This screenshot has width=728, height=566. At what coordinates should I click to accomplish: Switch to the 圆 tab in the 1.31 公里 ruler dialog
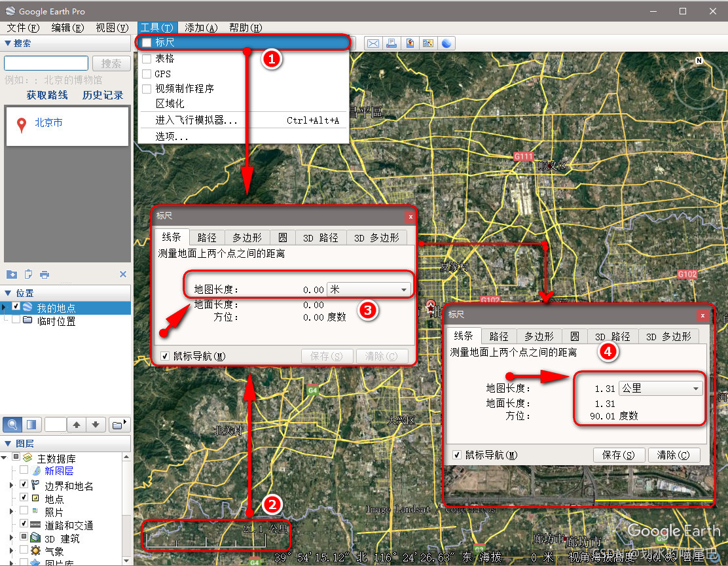[575, 336]
